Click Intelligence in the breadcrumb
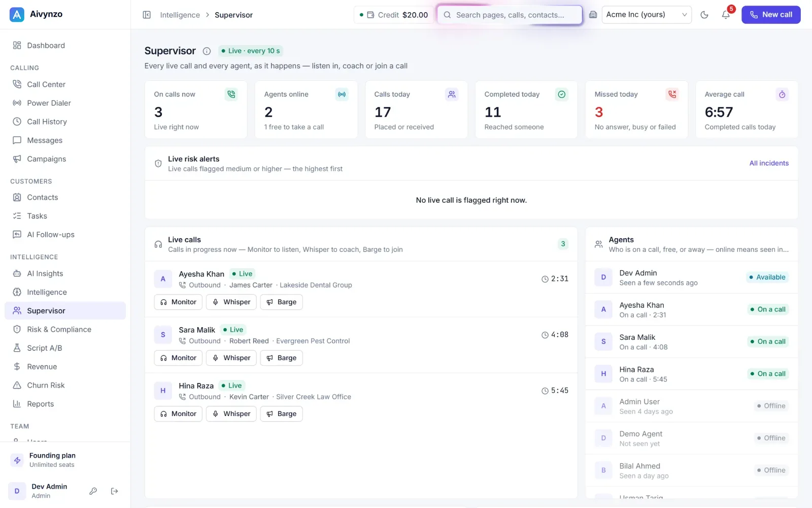This screenshot has width=812, height=508. click(x=180, y=15)
